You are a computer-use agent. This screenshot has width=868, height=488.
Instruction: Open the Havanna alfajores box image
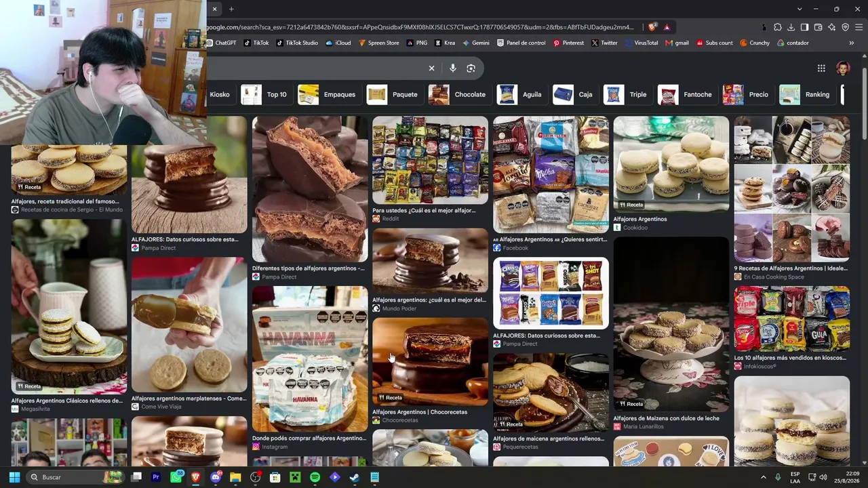click(x=310, y=359)
